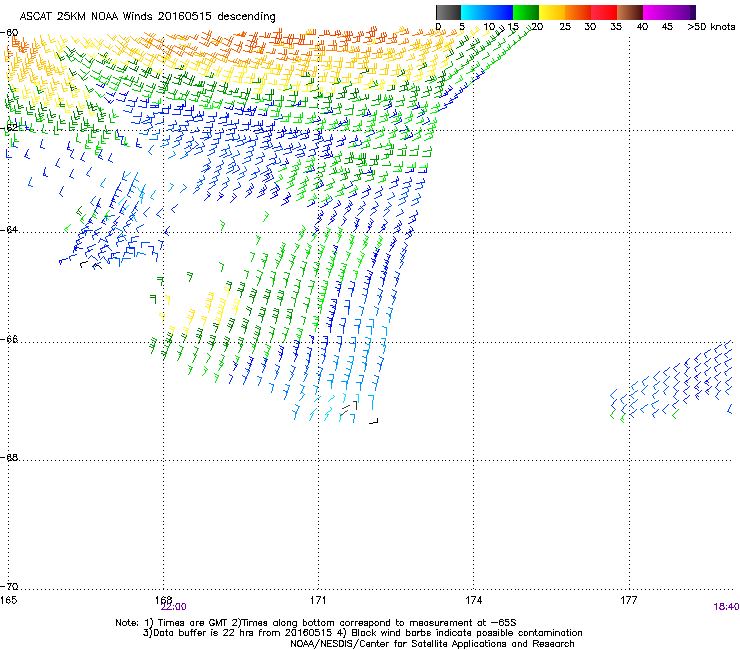This screenshot has height=650, width=740.
Task: Click the cyan 5-10 knots legend segment
Action: [474, 12]
